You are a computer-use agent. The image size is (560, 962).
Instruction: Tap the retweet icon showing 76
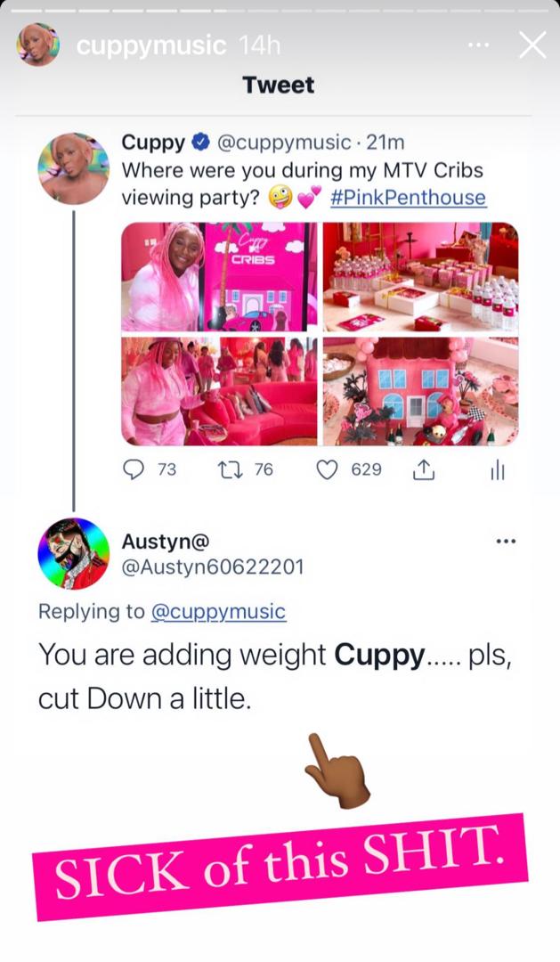pyautogui.click(x=228, y=470)
